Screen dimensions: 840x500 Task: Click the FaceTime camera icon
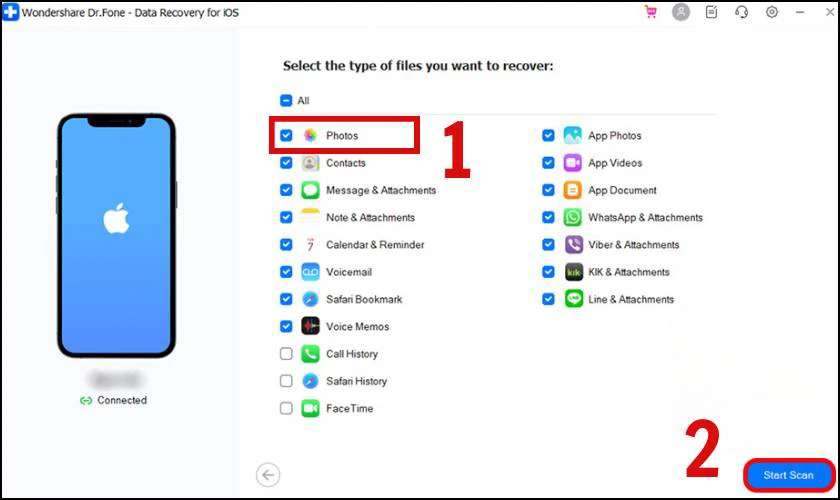310,408
